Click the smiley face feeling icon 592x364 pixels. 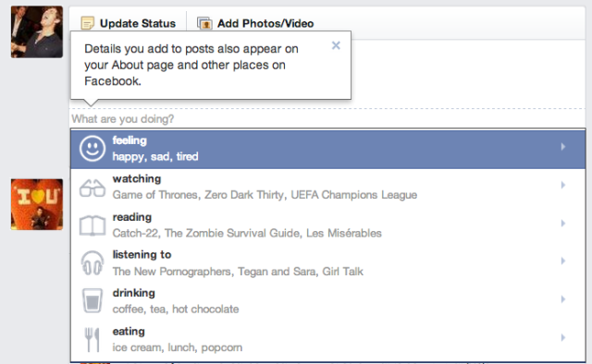[92, 149]
